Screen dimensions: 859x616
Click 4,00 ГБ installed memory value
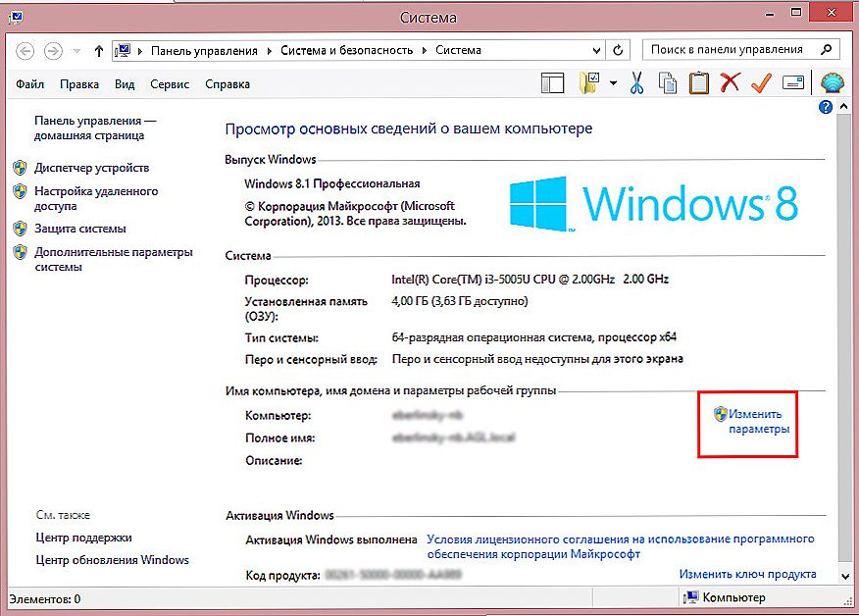pos(460,301)
